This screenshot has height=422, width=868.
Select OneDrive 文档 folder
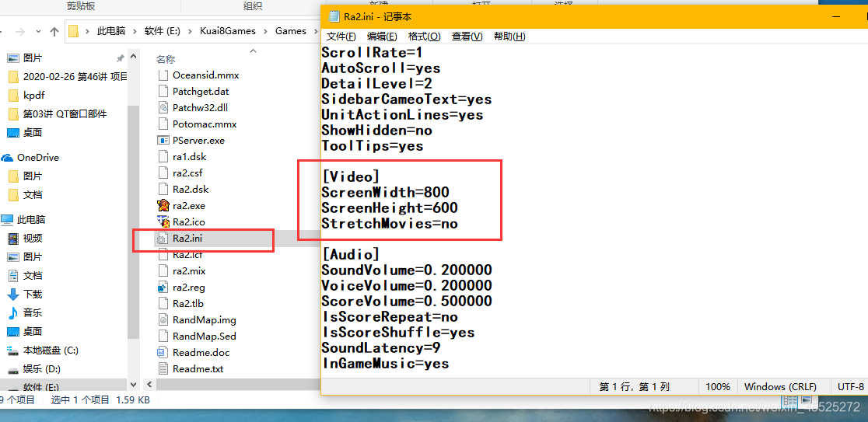tap(33, 195)
